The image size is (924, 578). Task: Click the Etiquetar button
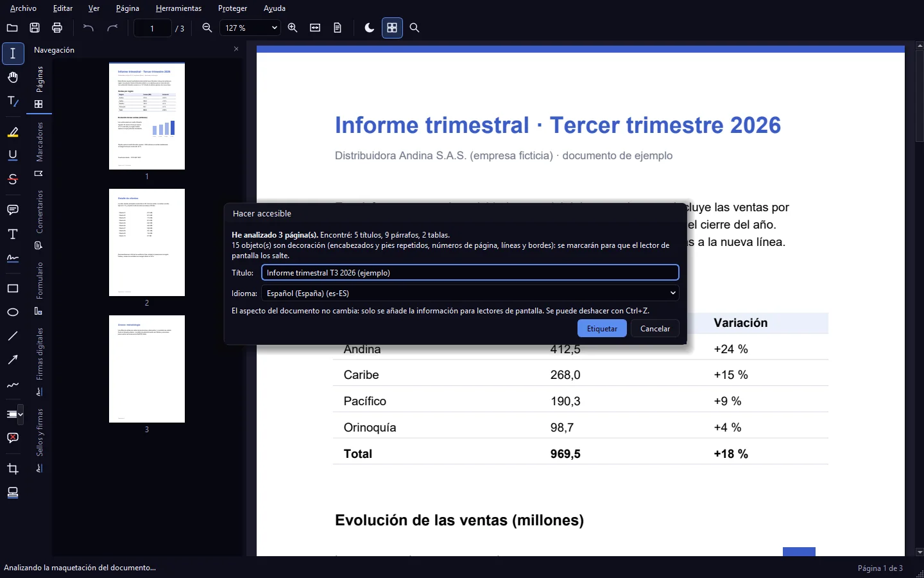(x=602, y=328)
